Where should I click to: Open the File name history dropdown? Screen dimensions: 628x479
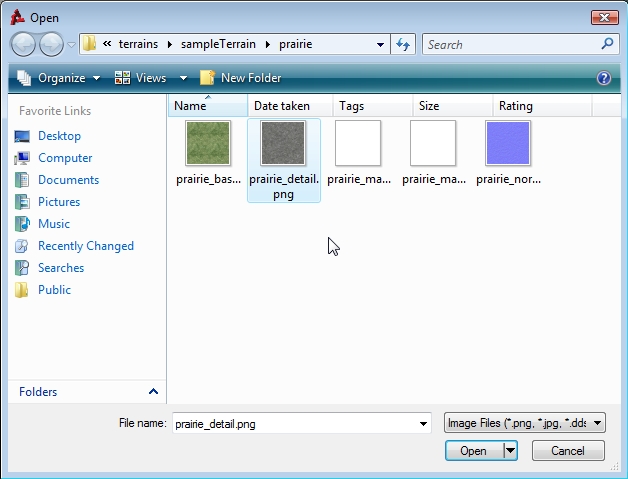click(425, 424)
